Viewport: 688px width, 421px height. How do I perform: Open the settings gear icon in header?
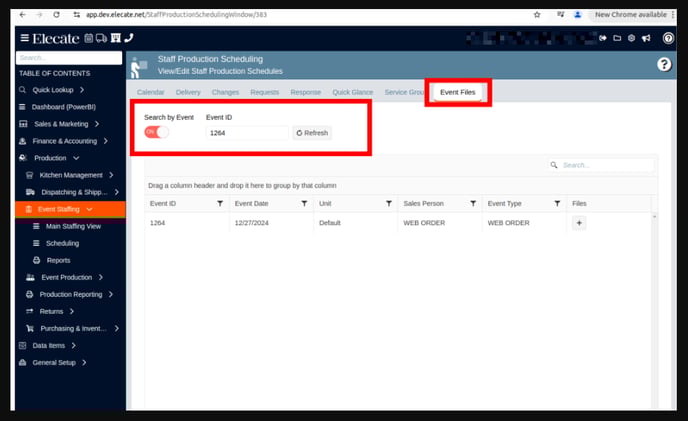point(631,38)
